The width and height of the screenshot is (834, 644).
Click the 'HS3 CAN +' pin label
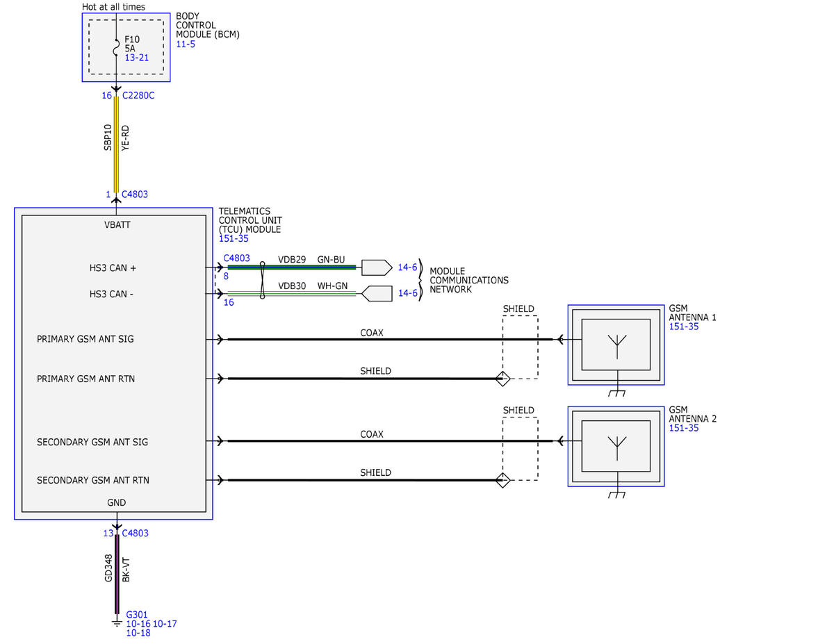[112, 267]
